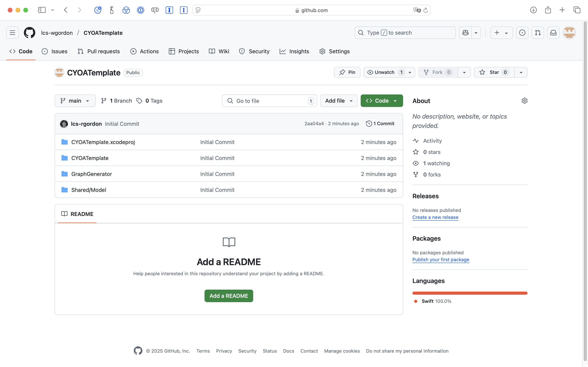Expand the main branch dropdown

[75, 101]
